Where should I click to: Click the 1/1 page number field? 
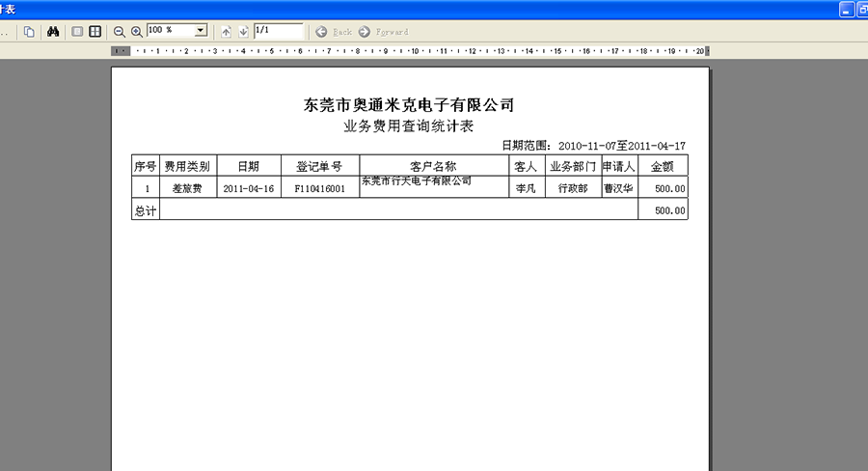279,31
